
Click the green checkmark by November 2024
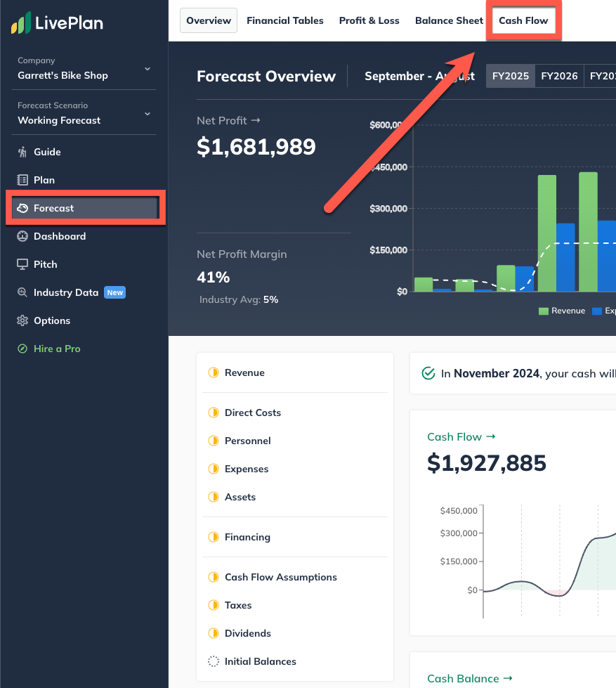pyautogui.click(x=428, y=373)
